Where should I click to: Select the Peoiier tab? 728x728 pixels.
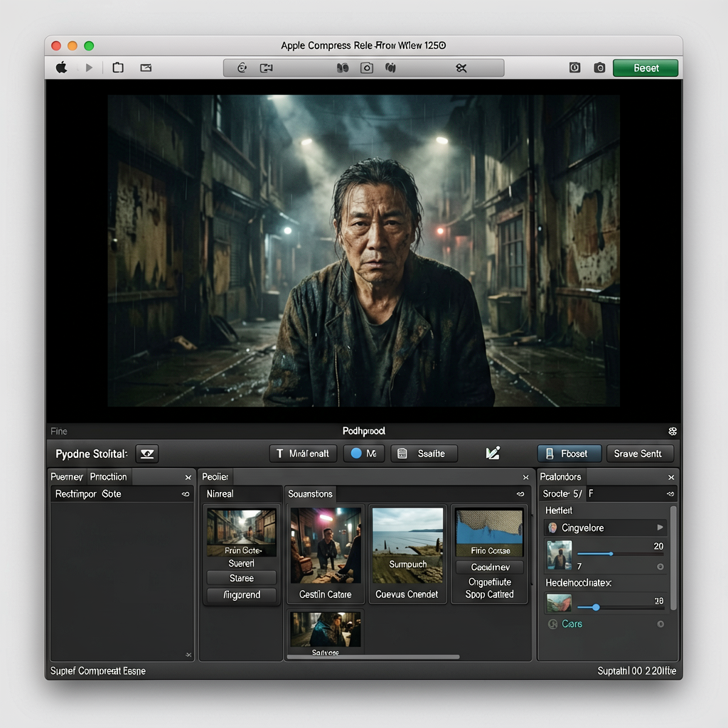pos(215,477)
